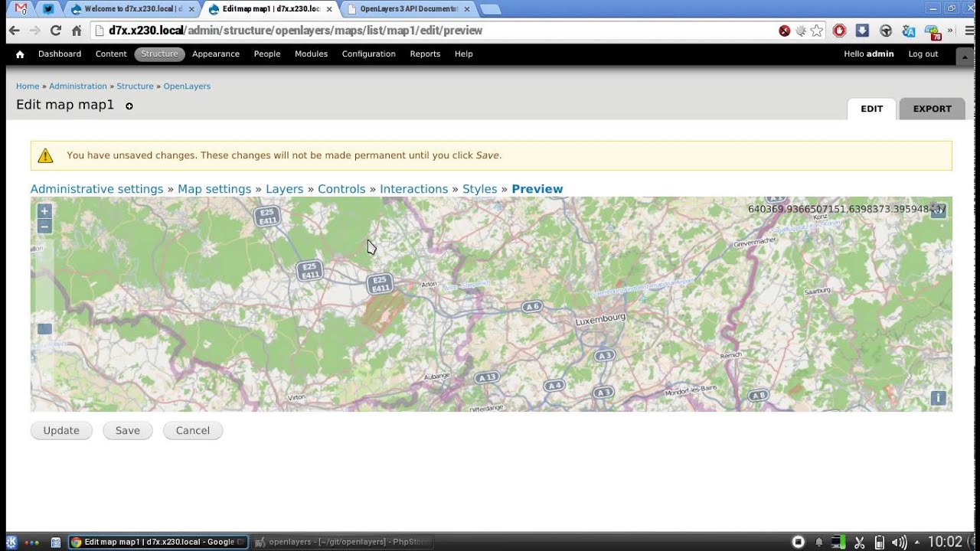The height and width of the screenshot is (551, 980).
Task: Open the Modules admin menu
Action: pyautogui.click(x=311, y=54)
